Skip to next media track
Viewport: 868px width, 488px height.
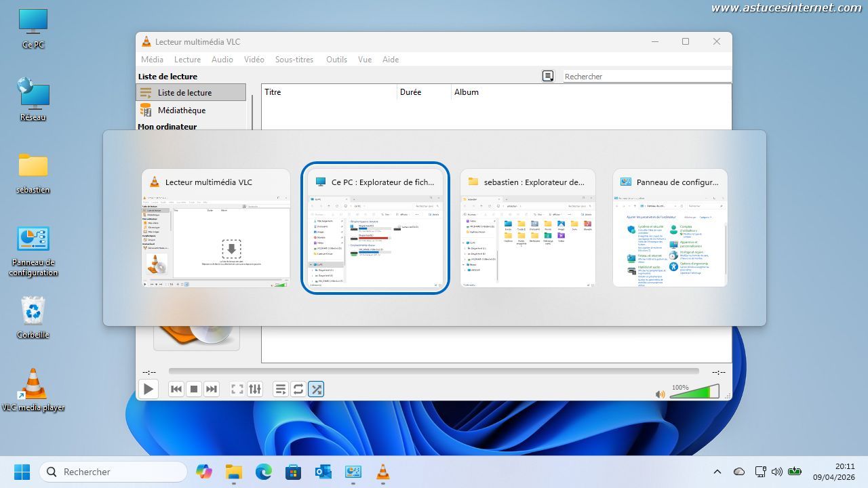tap(212, 389)
